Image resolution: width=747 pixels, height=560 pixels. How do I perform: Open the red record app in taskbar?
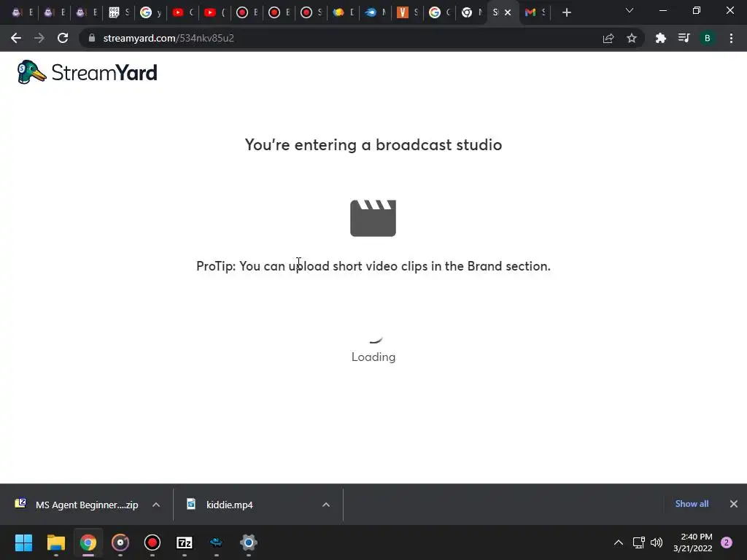pos(152,542)
